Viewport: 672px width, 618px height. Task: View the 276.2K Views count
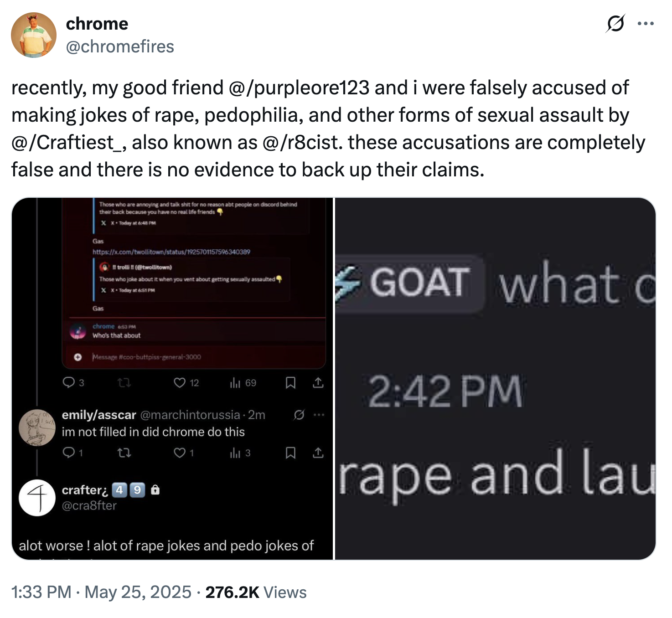(256, 592)
